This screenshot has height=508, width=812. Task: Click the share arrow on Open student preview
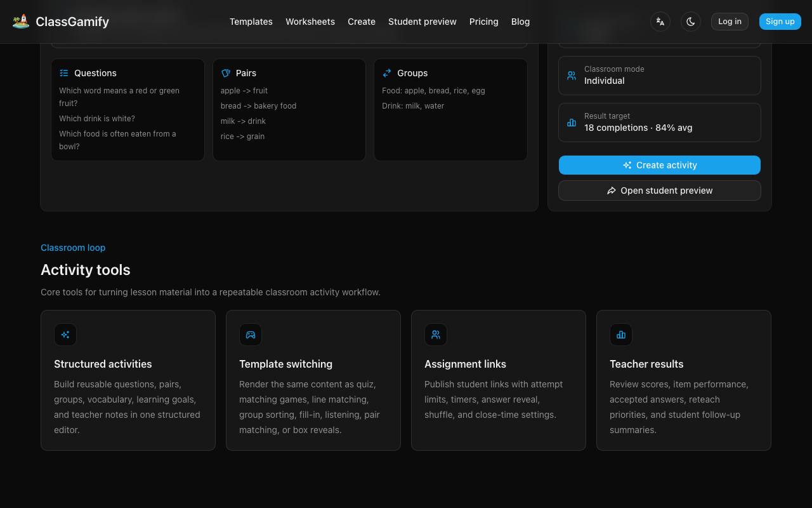click(612, 190)
